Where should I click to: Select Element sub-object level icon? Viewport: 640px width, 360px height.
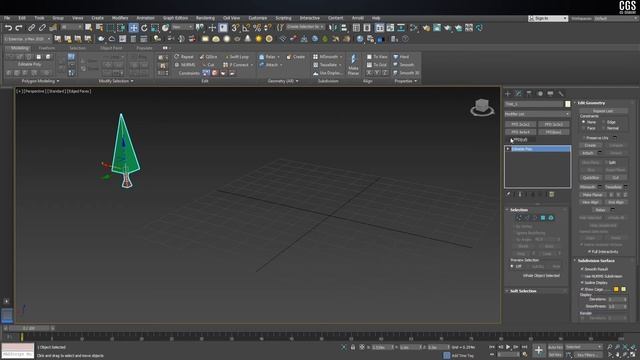coord(551,218)
